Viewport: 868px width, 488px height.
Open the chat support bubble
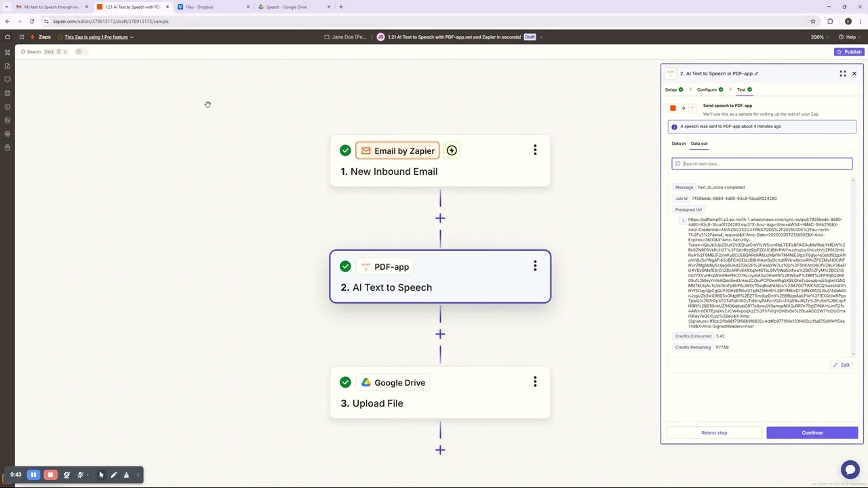pos(850,469)
